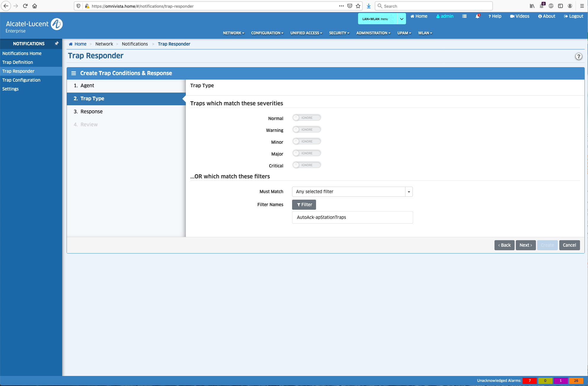The height and width of the screenshot is (386, 588).
Task: Click the hamburger icon beside Create Trap Conditions
Action: click(74, 73)
